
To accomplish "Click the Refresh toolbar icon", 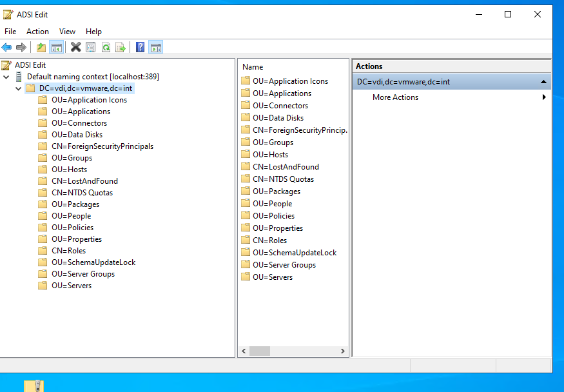I will pyautogui.click(x=106, y=47).
